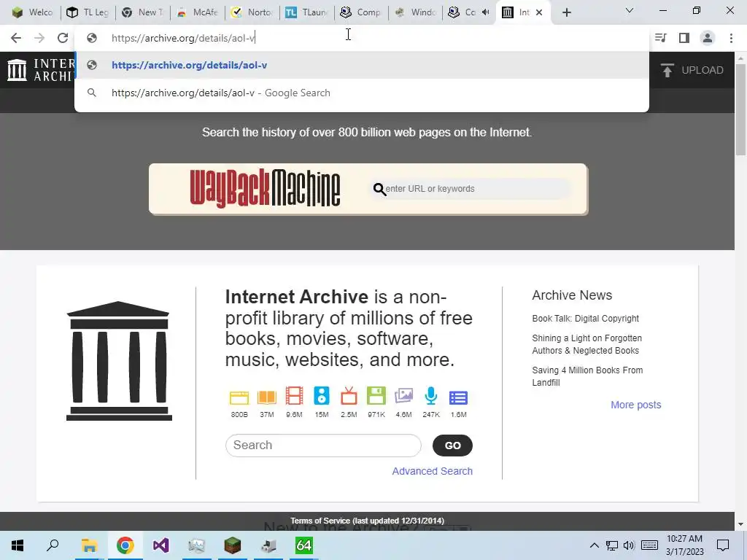Open the collections icon labeled 1.6M
747x560 pixels.
[x=459, y=397]
